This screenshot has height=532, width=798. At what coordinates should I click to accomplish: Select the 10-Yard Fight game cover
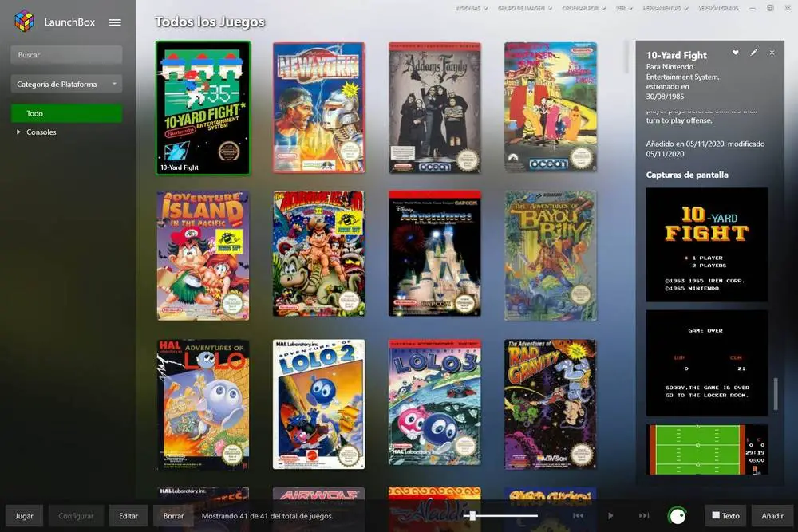pyautogui.click(x=203, y=108)
